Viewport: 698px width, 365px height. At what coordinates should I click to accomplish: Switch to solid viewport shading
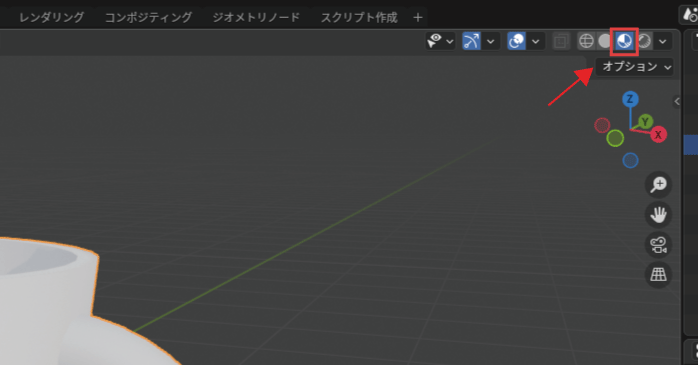coord(605,41)
